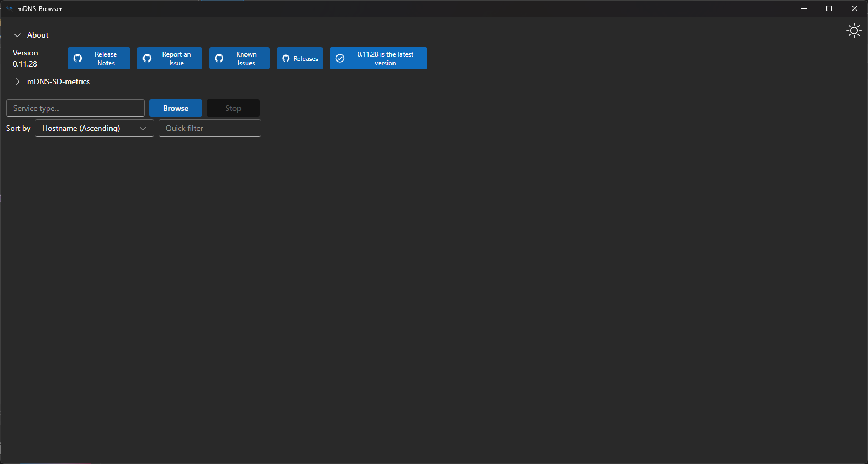This screenshot has height=464, width=868.
Task: Click the Version 0.11.28 text
Action: 25,58
